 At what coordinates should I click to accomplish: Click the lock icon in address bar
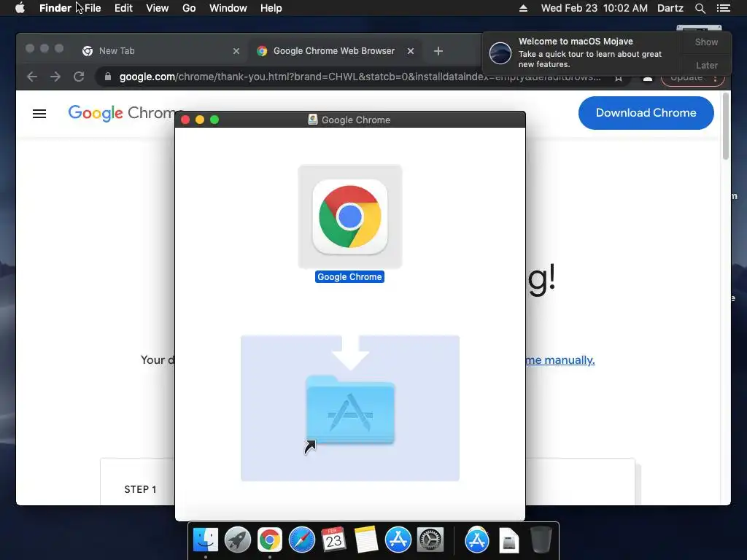(108, 77)
